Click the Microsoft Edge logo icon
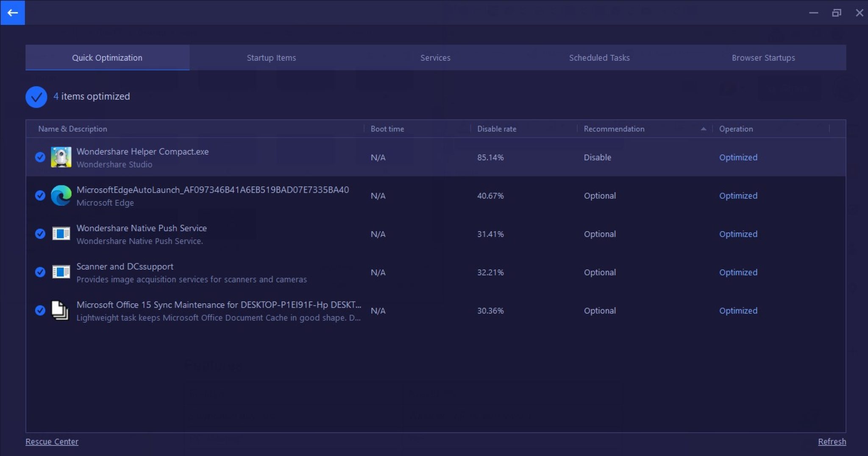The image size is (868, 456). click(61, 196)
